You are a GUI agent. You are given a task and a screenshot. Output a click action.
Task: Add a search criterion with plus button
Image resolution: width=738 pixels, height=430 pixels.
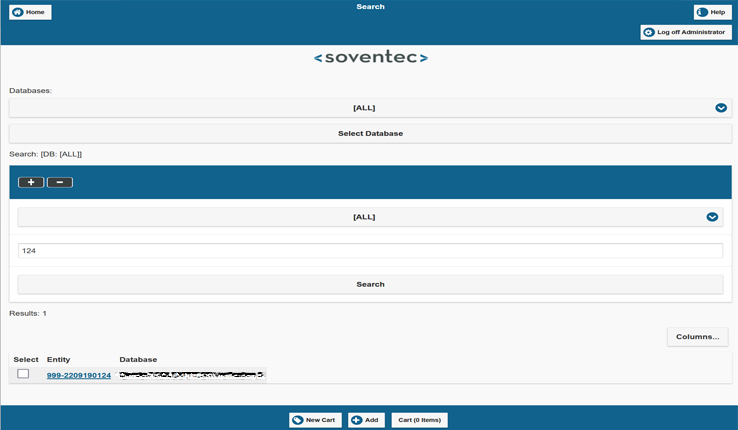(31, 182)
